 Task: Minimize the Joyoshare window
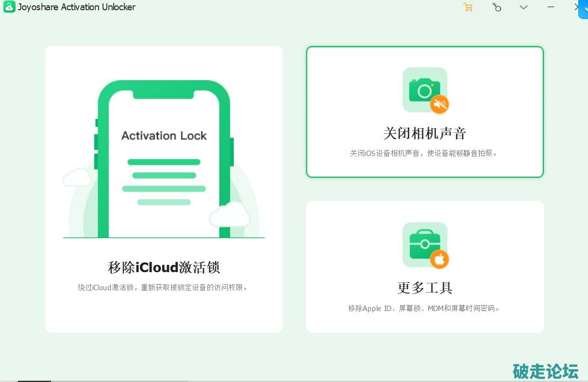551,7
